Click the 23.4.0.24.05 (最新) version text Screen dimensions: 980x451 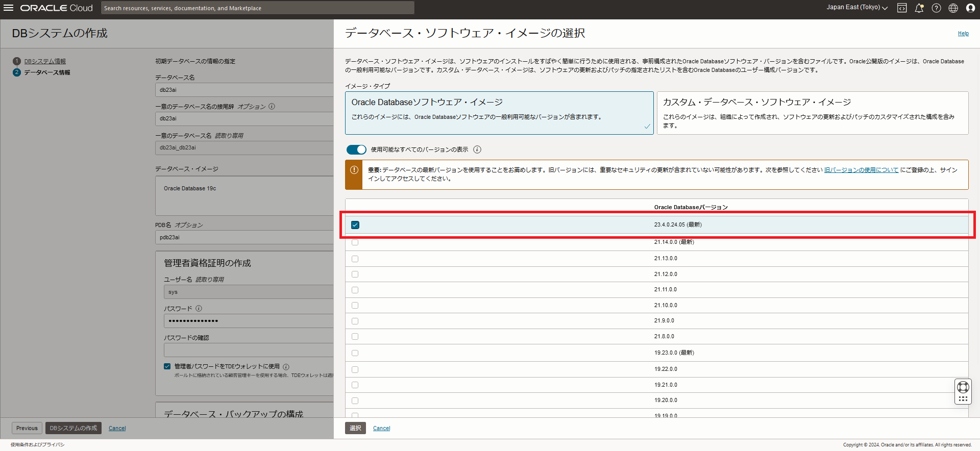tap(678, 224)
